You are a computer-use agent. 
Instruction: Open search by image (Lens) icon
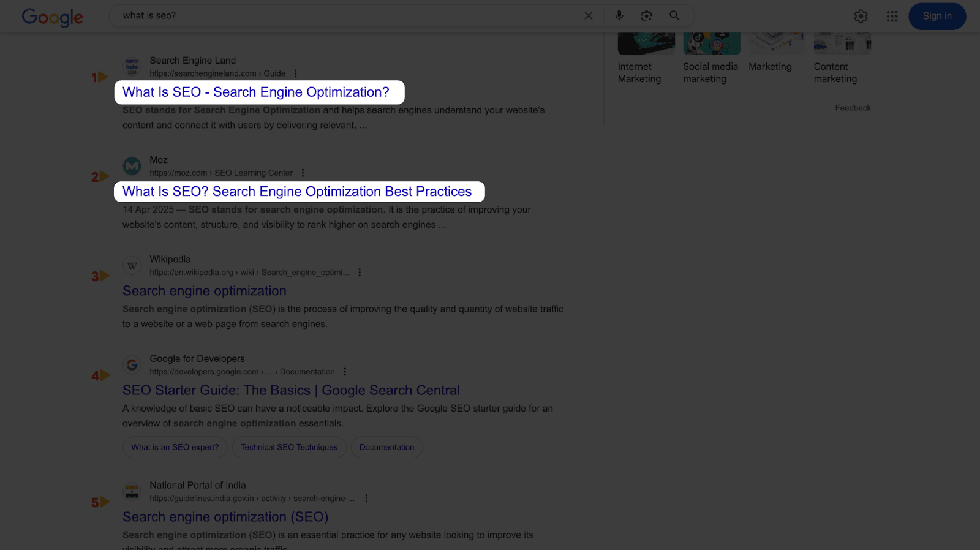[x=646, y=16]
